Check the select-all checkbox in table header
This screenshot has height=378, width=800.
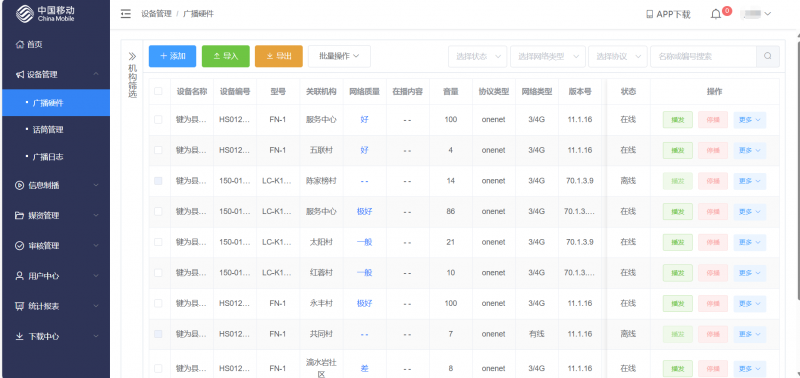click(x=158, y=91)
